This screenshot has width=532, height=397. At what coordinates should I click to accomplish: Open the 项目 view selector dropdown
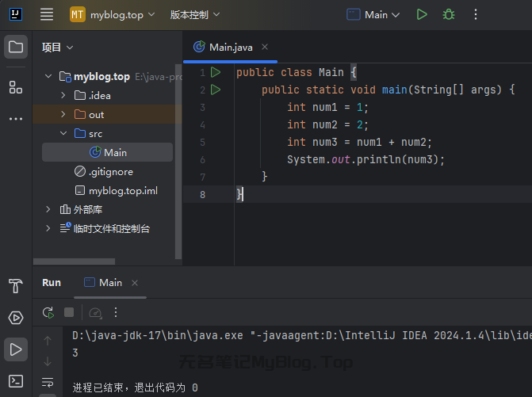pyautogui.click(x=57, y=47)
